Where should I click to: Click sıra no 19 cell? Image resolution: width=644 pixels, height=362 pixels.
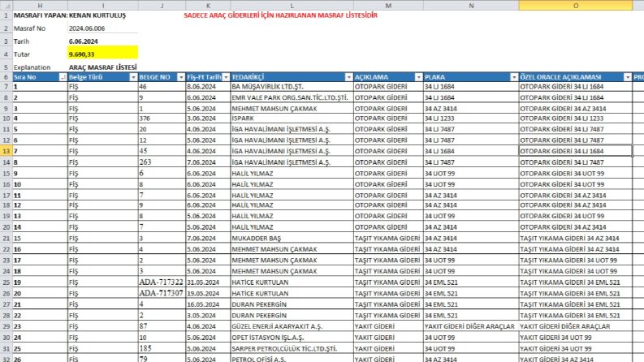(40, 282)
